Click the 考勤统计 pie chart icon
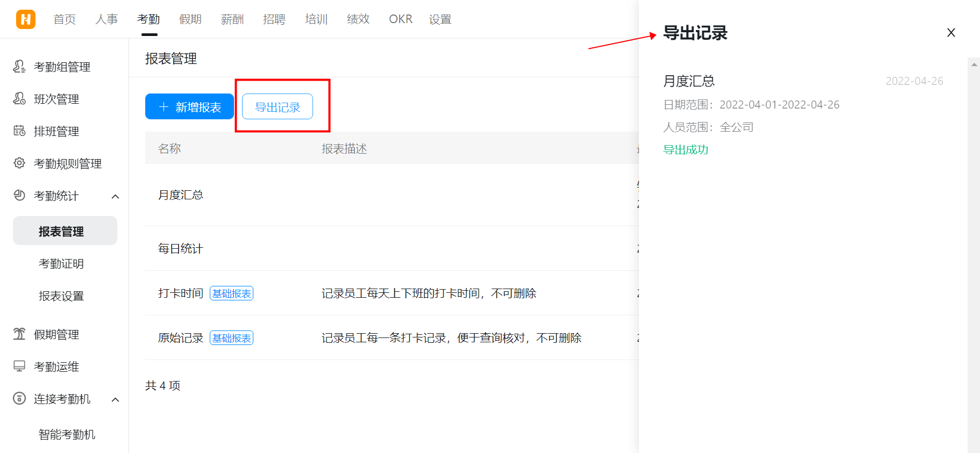Image resolution: width=980 pixels, height=453 pixels. pyautogui.click(x=19, y=196)
